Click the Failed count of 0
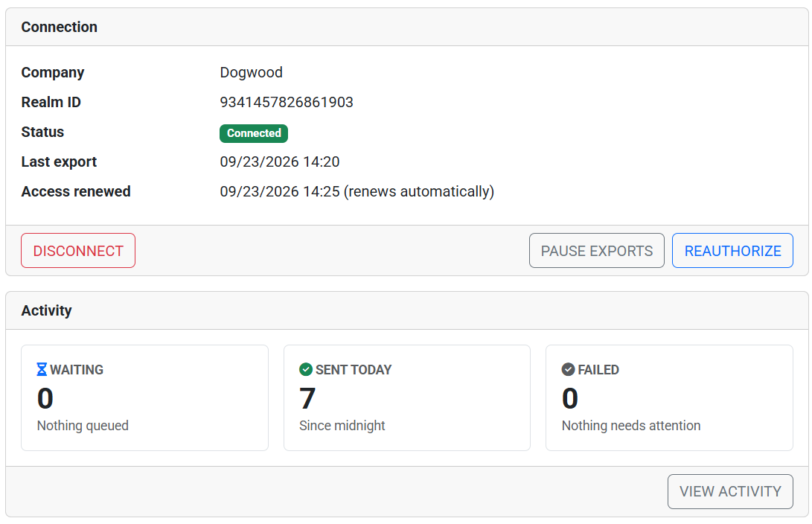 [570, 398]
